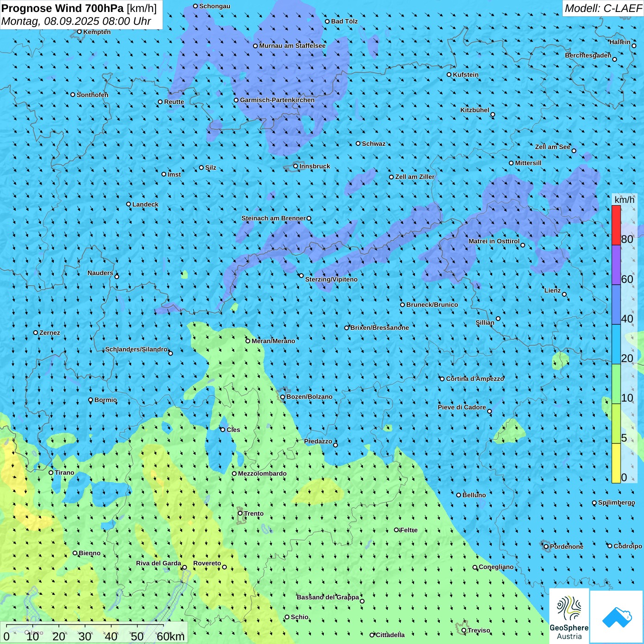Image resolution: width=644 pixels, height=644 pixels.
Task: Click the 'Modell: C-LAEF' label
Action: (603, 8)
